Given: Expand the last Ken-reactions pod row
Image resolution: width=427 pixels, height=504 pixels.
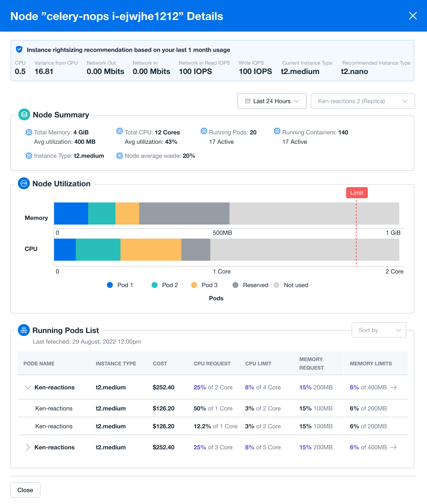Looking at the screenshot, I should 28,447.
